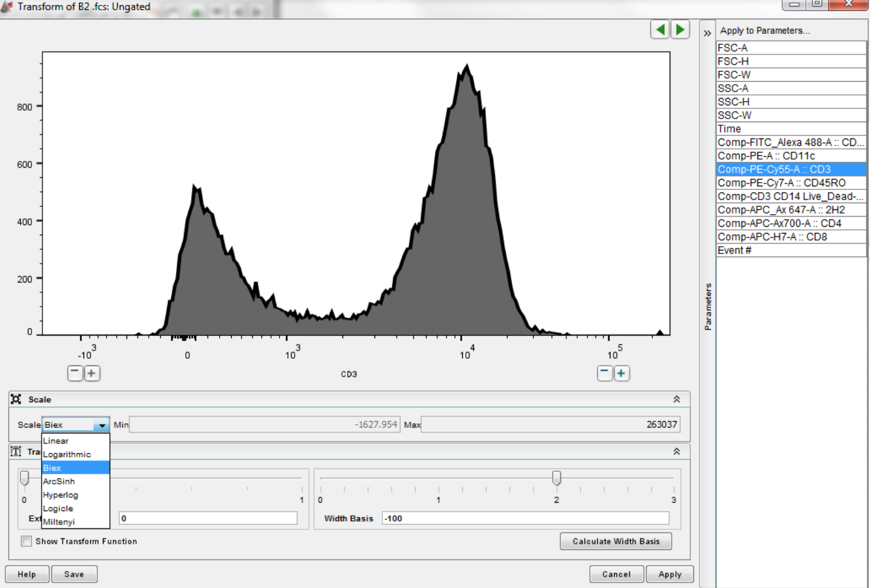The width and height of the screenshot is (870, 588).
Task: Collapse the Scale section chevron
Action: pos(676,399)
